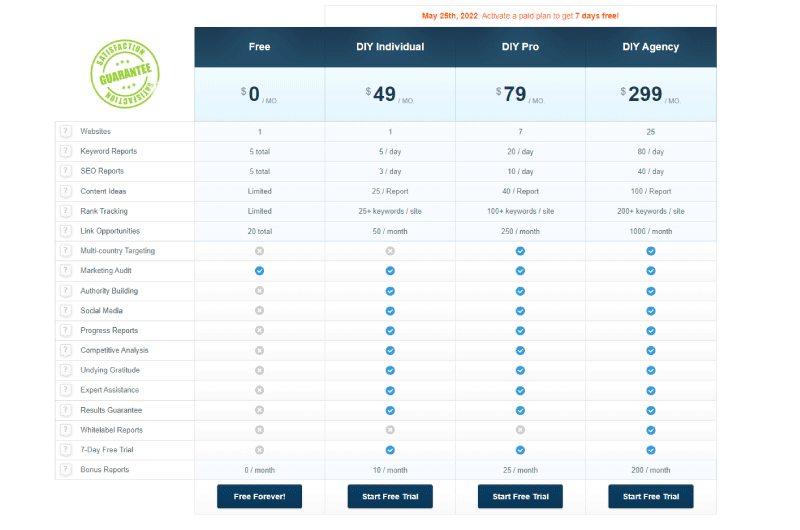Click the $299 / MO. price
The height and width of the screenshot is (530, 800).
tap(651, 94)
